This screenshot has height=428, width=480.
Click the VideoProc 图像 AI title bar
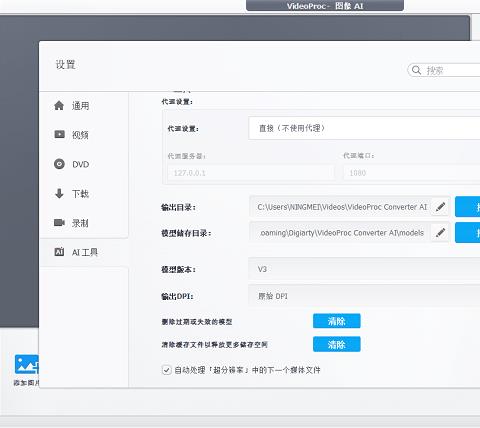[325, 5]
